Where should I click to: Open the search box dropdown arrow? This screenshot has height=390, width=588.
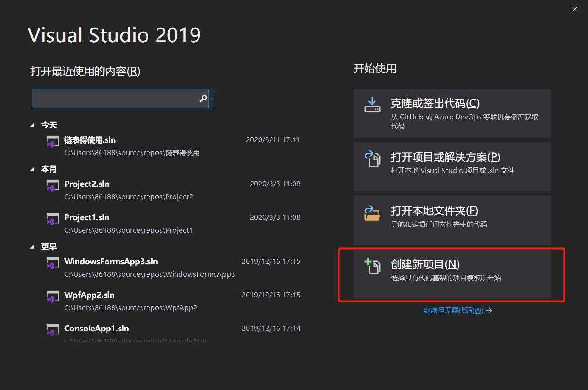[212, 99]
